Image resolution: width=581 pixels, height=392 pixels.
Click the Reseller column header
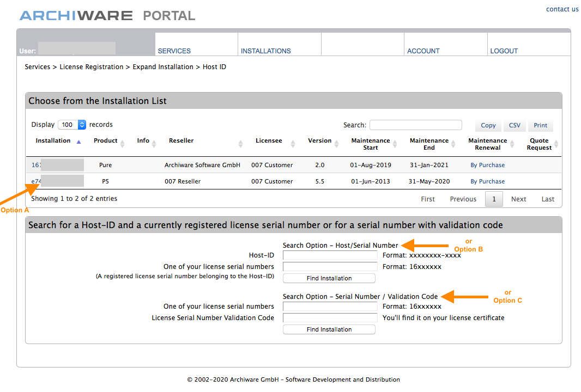[x=181, y=140]
